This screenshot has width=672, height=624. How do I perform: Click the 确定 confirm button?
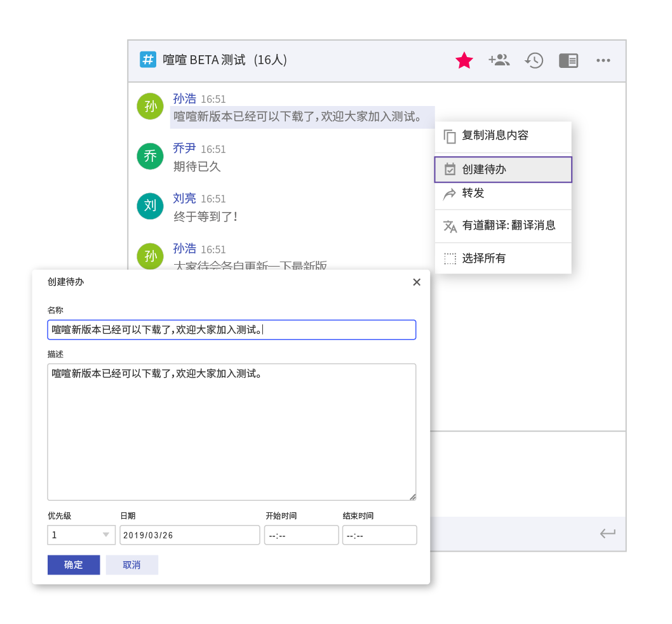tap(74, 565)
